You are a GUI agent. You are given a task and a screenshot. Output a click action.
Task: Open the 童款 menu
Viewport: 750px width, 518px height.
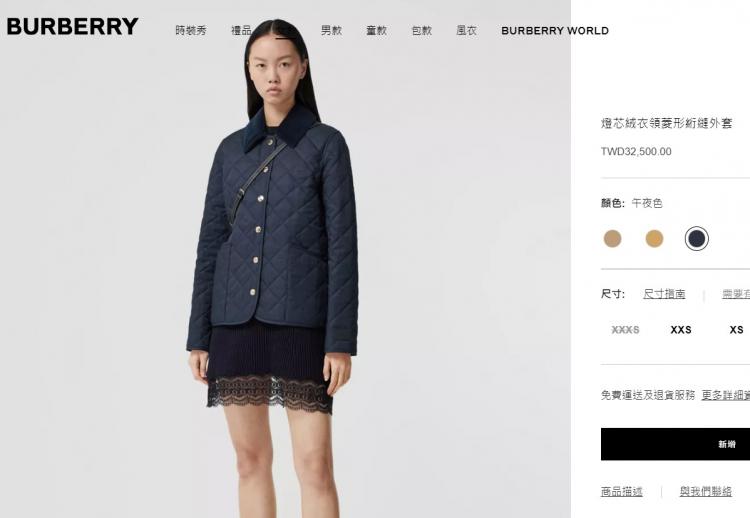(376, 31)
